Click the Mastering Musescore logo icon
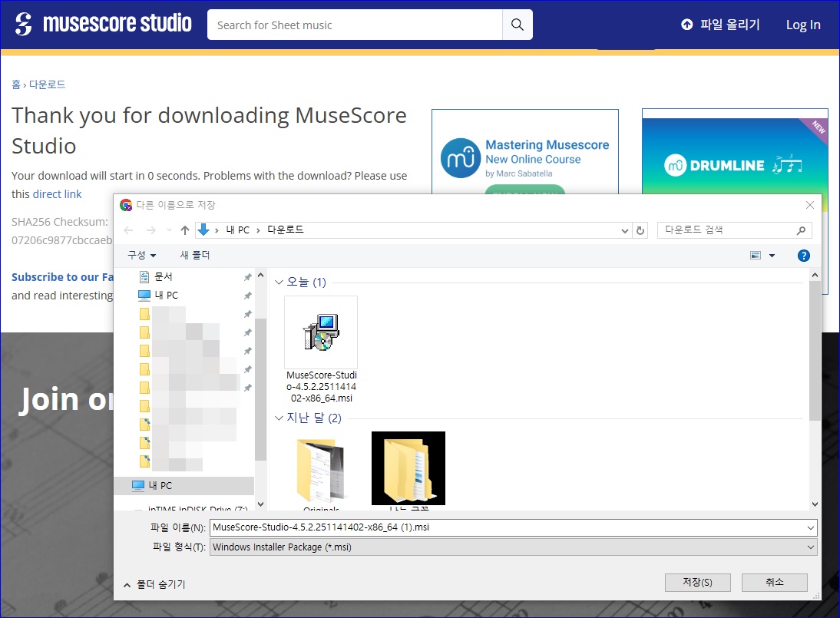The width and height of the screenshot is (840, 618). click(460, 158)
